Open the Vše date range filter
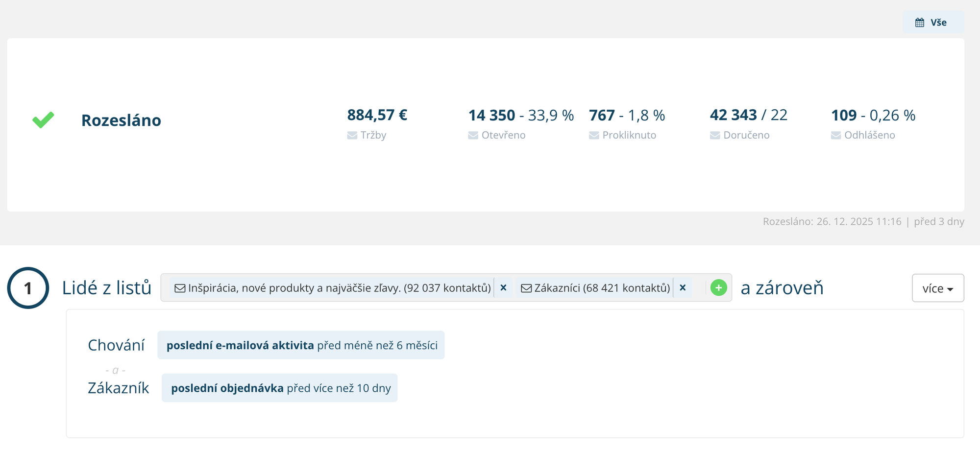This screenshot has height=450, width=980. (933, 23)
